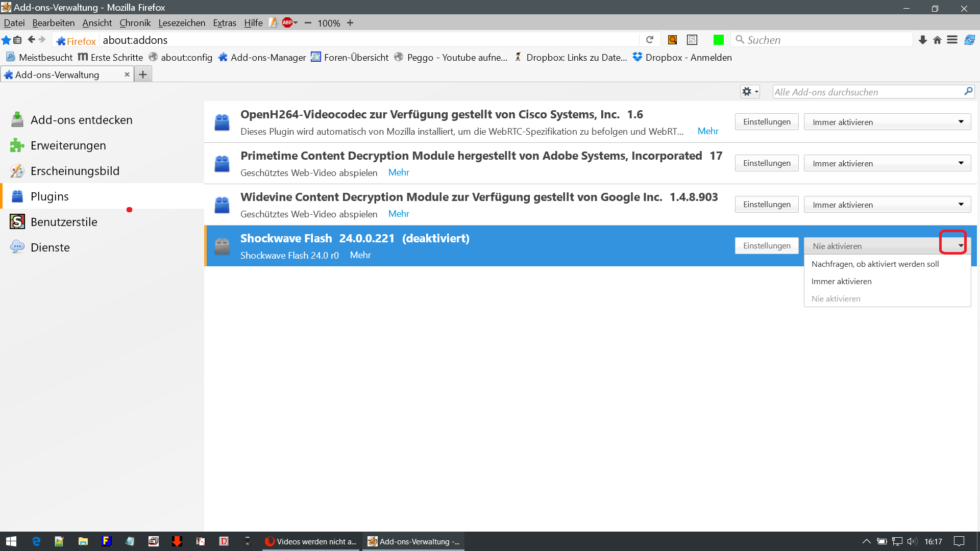
Task: Expand the Widevine activation dropdown
Action: [887, 205]
